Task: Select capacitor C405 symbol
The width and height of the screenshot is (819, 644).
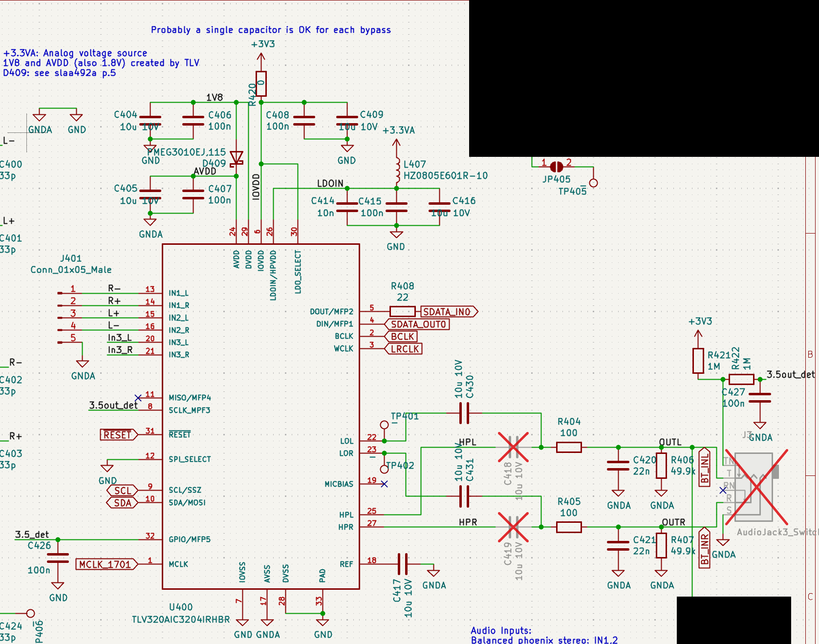Action: [150, 194]
